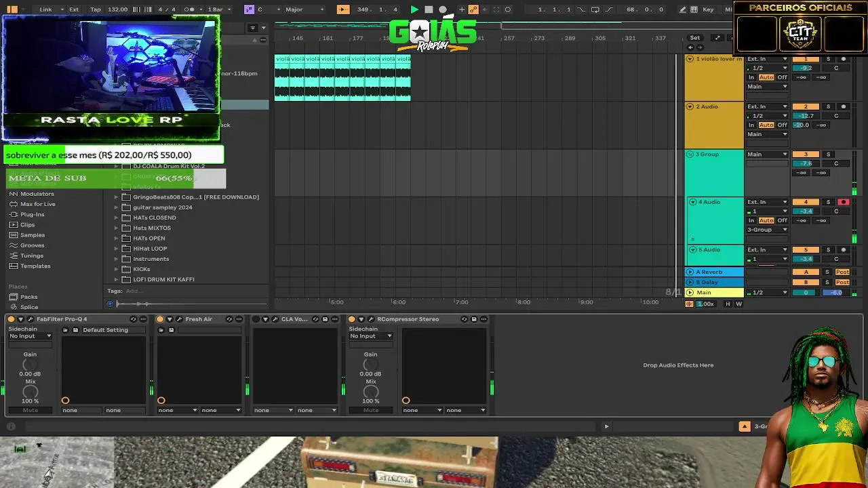Image resolution: width=868 pixels, height=488 pixels.
Task: Click the B Delay return track button
Action: [x=806, y=282]
